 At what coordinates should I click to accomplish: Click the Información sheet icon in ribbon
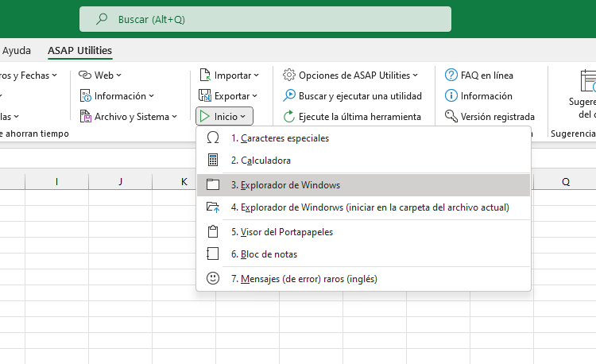point(86,95)
